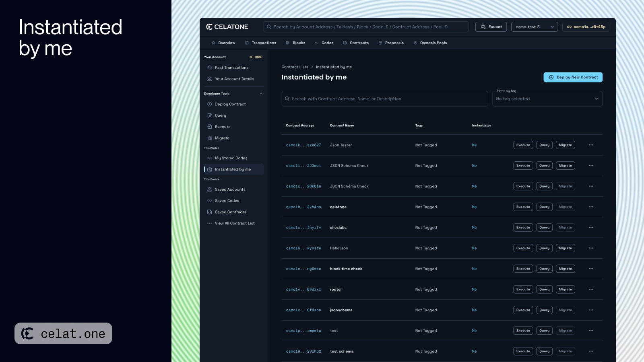Open contract address osmo1k...szk827

tap(303, 145)
